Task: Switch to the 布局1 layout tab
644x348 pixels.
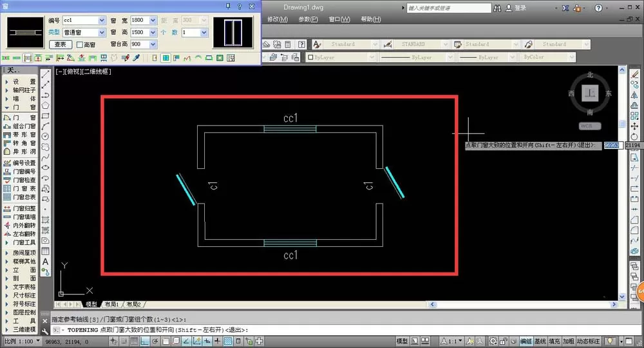Action: click(111, 304)
